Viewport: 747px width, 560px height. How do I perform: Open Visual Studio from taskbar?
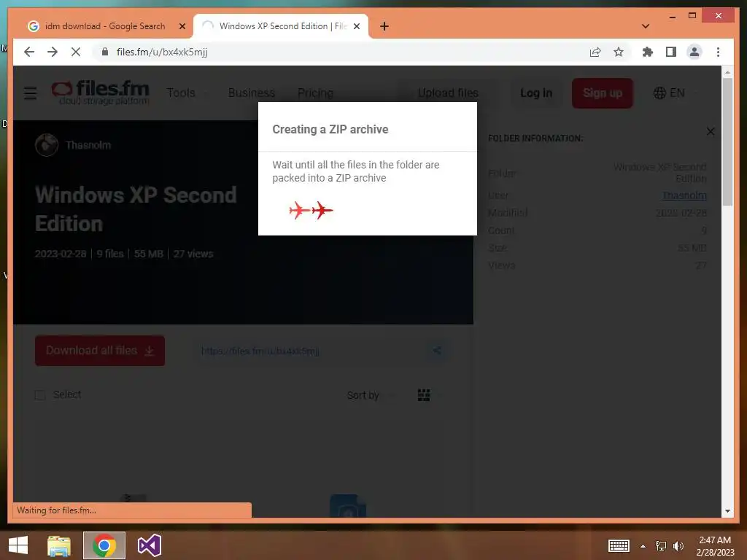[149, 545]
